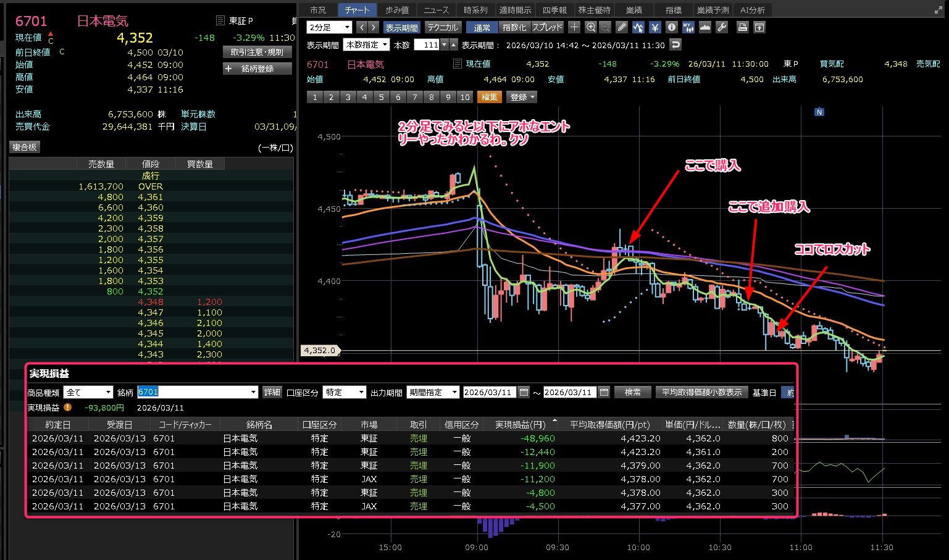Click the zoom in magnifier icon
Screen dimensions: 949x560
click(x=591, y=27)
